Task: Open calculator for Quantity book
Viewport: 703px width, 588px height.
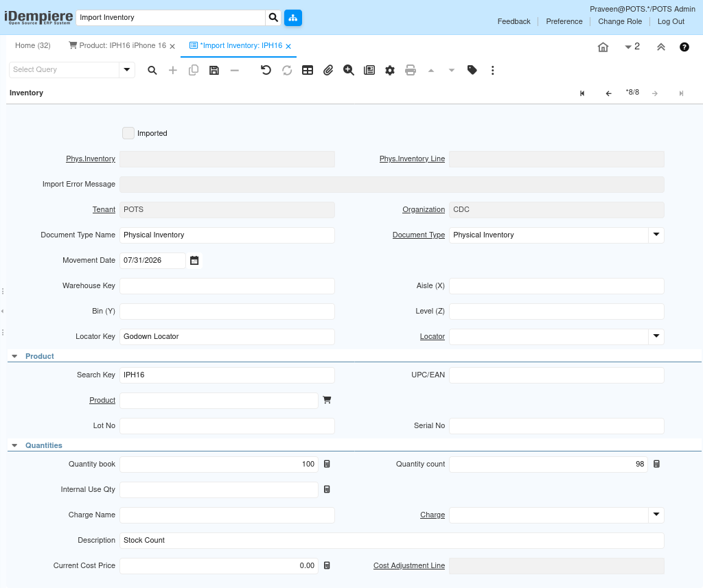Action: [x=327, y=464]
